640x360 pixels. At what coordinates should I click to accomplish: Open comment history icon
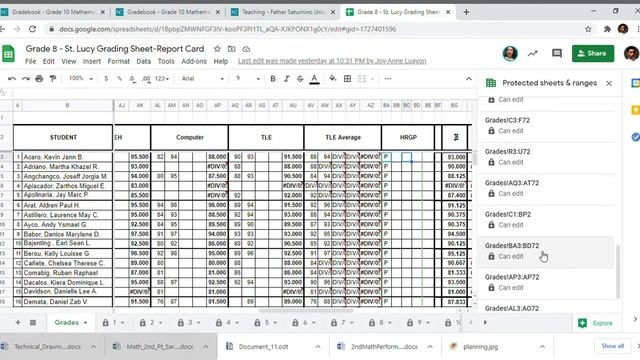(557, 53)
